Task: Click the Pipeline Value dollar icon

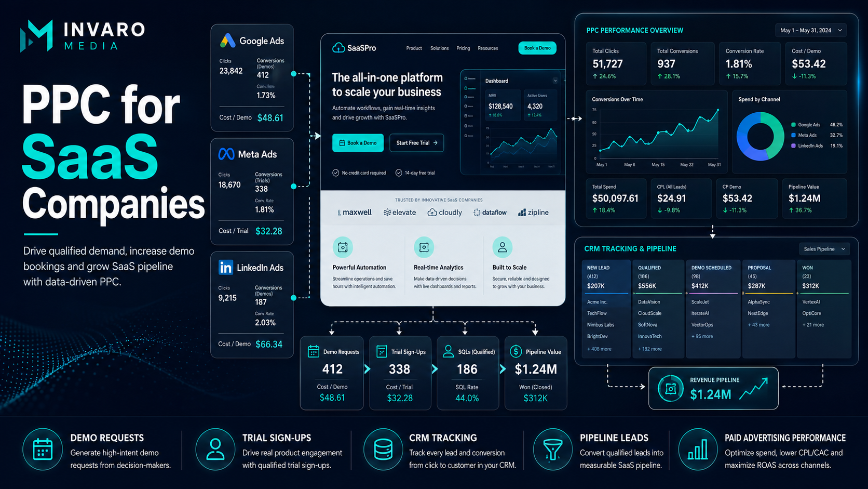Action: click(516, 351)
